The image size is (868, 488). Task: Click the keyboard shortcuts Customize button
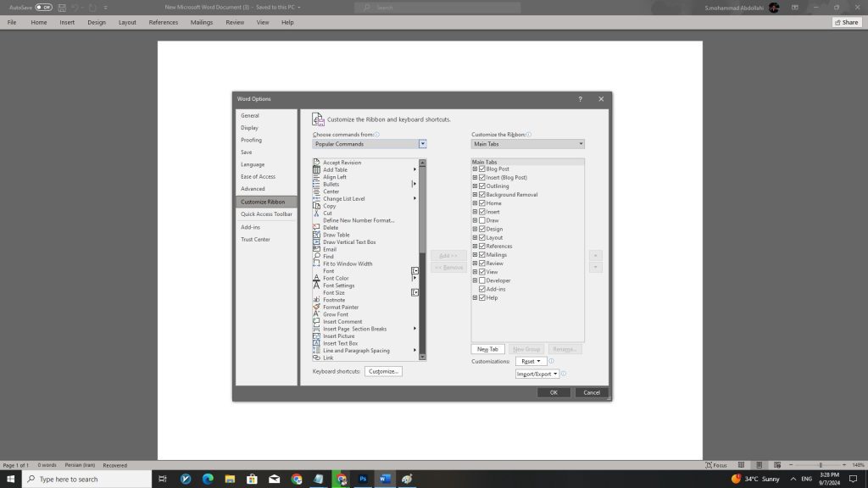(x=383, y=371)
